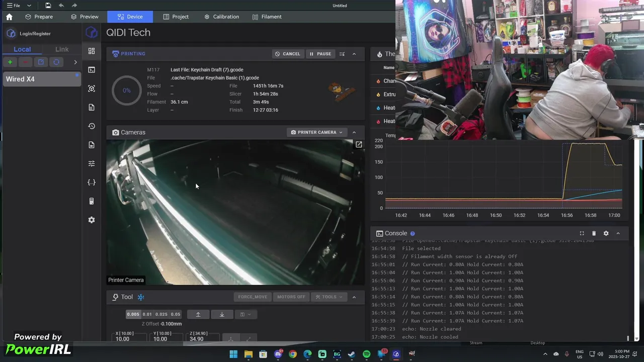The height and width of the screenshot is (362, 644).
Task: Open the Machine sidebar icon
Action: point(92,201)
